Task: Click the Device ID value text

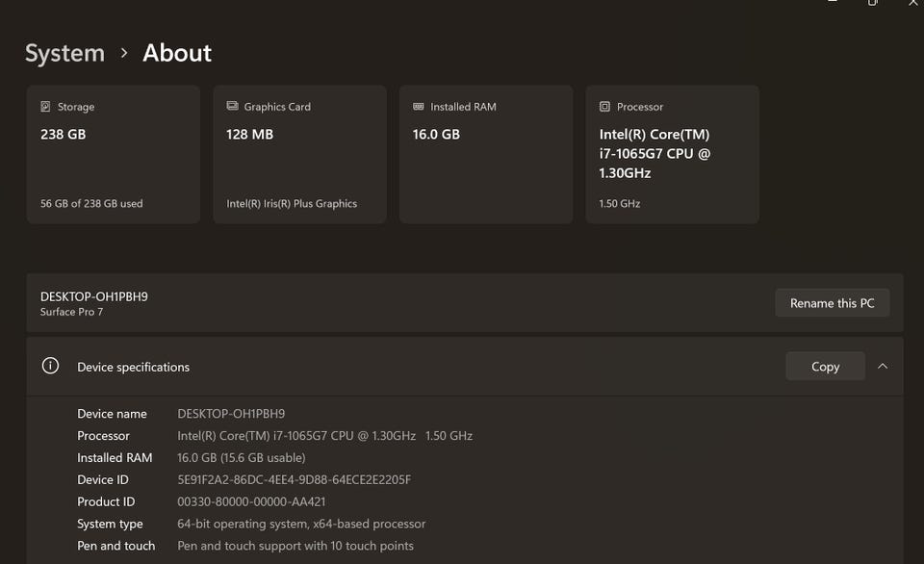Action: tap(295, 480)
